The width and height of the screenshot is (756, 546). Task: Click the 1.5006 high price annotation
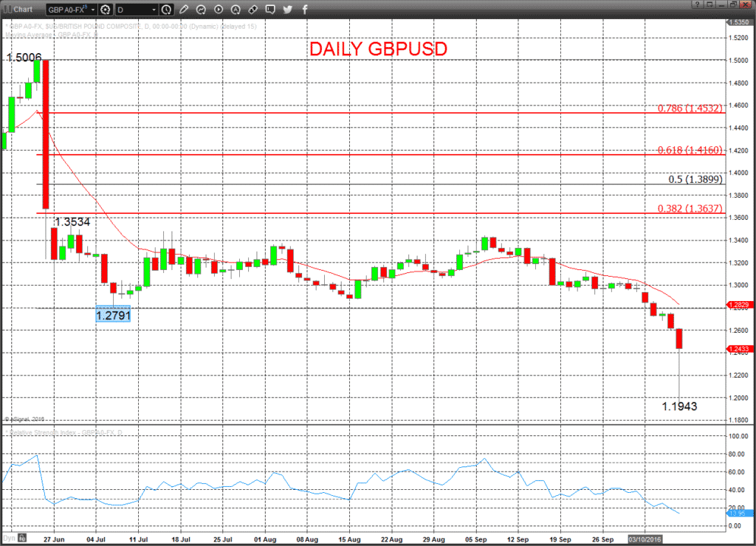[x=24, y=58]
